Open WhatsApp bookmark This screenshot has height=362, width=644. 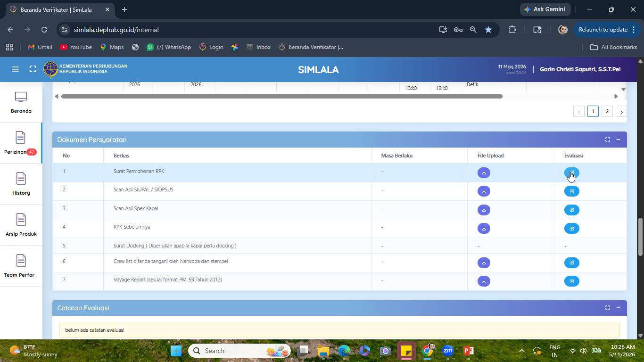tap(168, 47)
